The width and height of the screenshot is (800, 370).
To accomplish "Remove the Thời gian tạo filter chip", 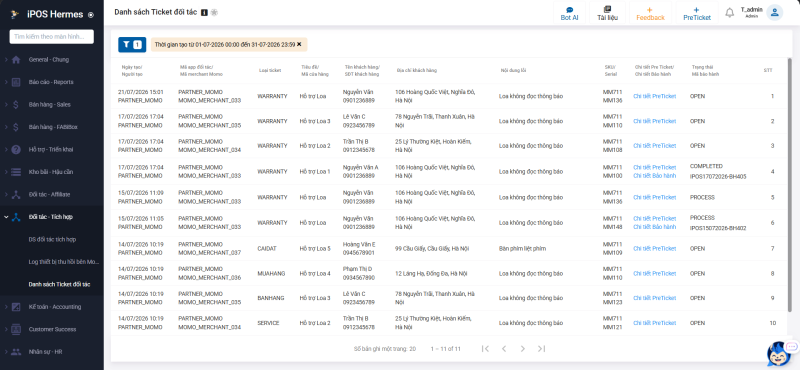I will pos(299,44).
